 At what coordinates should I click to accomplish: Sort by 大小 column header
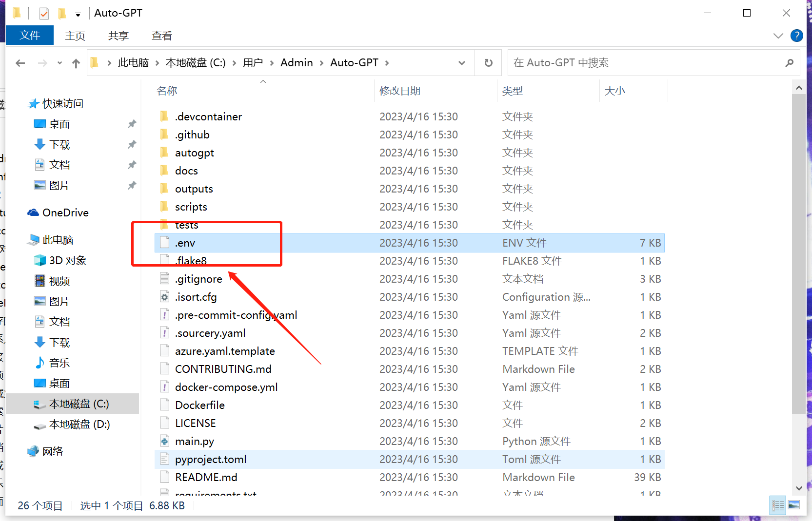(x=615, y=91)
